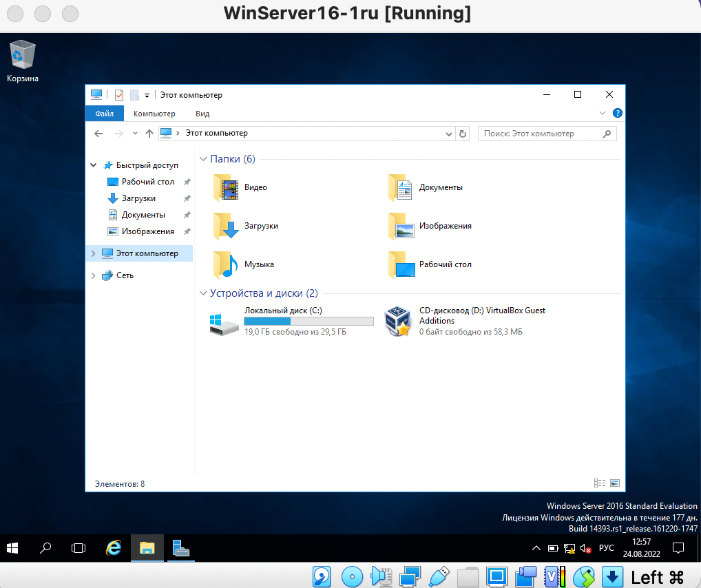Collapse the Устройства и диски (2) group
This screenshot has height=588, width=701.
[x=203, y=293]
